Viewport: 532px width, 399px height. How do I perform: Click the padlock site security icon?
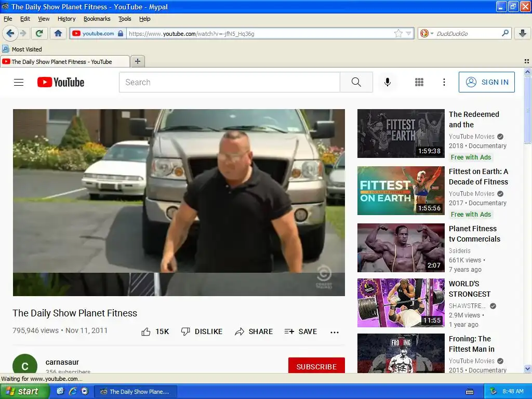(x=121, y=34)
